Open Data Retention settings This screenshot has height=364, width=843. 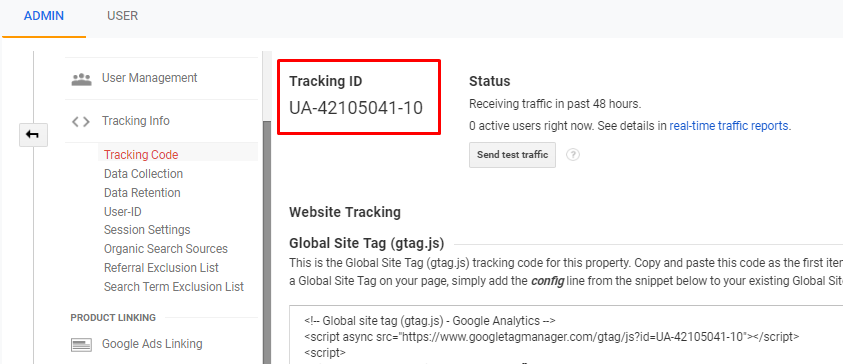pyautogui.click(x=142, y=192)
